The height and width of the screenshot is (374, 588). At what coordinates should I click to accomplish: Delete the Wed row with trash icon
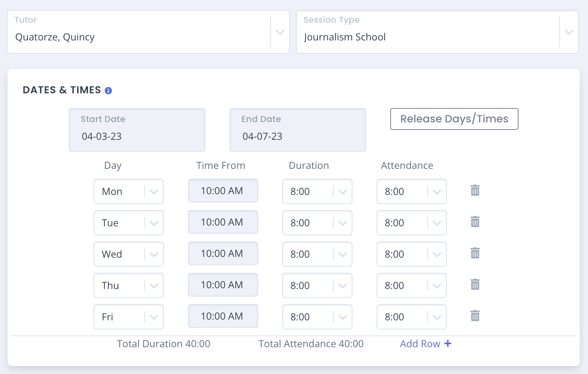pos(475,253)
